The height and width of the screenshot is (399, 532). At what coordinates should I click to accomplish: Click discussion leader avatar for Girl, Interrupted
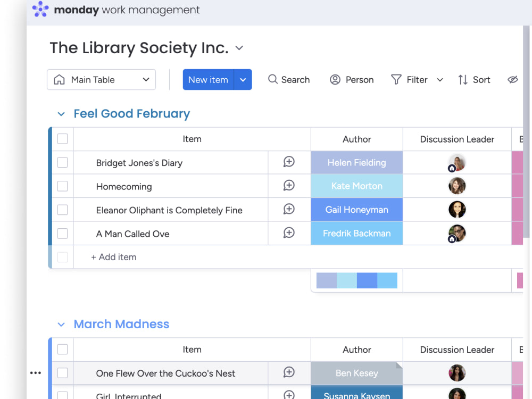tap(457, 394)
